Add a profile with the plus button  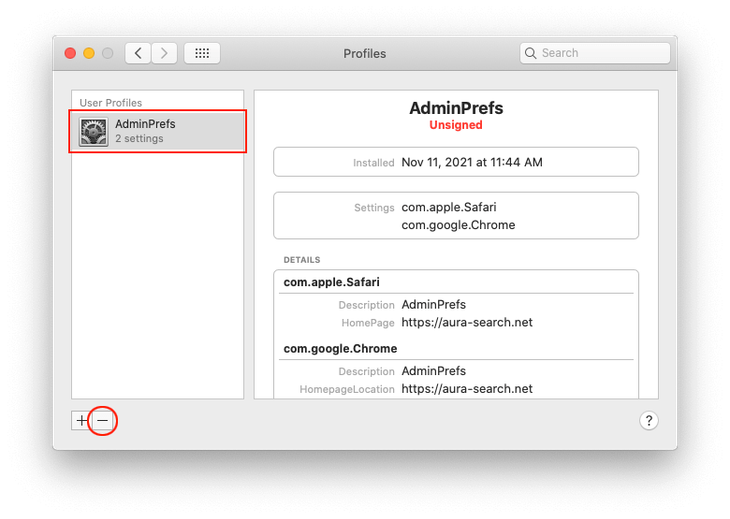(81, 421)
